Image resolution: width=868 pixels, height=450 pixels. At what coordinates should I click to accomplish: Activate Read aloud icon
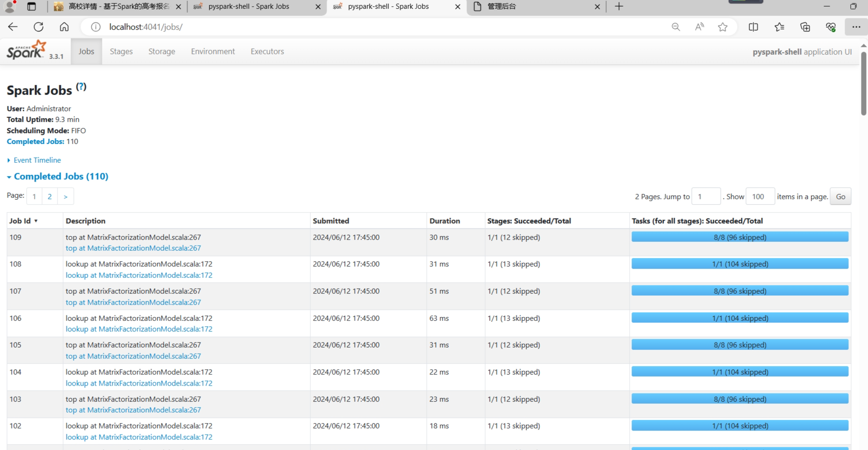point(699,27)
